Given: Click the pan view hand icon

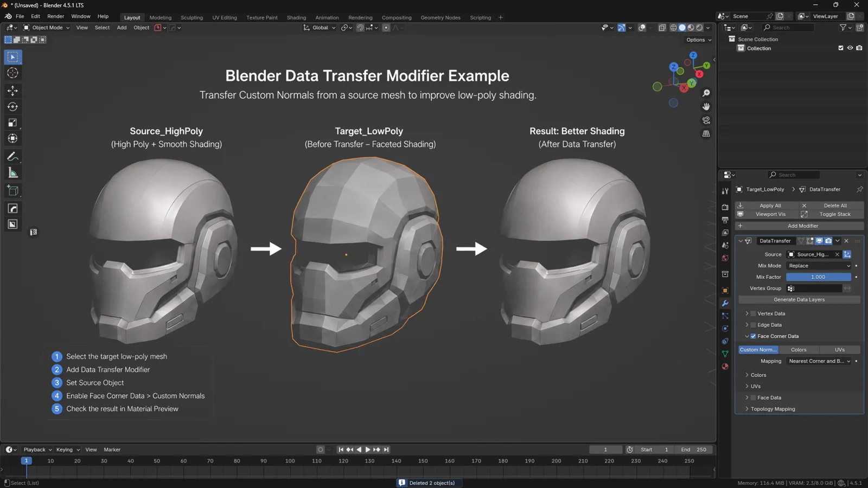Looking at the screenshot, I should [x=706, y=107].
